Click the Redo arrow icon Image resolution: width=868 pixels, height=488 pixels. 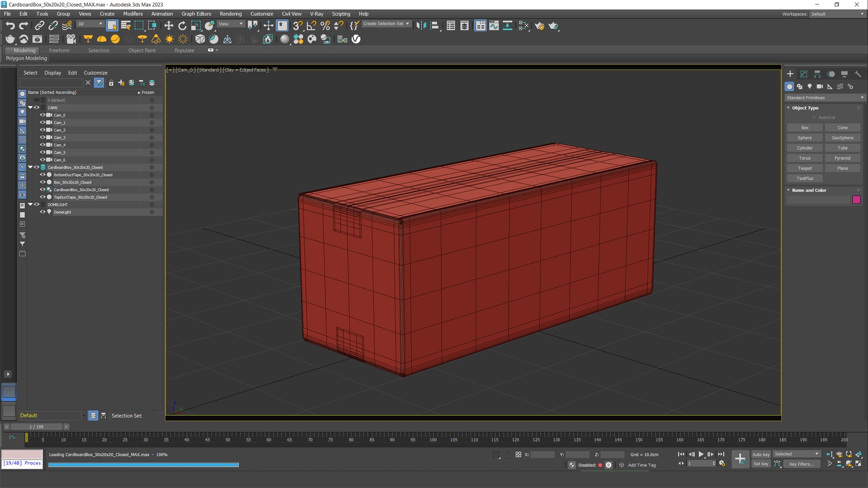(x=24, y=26)
